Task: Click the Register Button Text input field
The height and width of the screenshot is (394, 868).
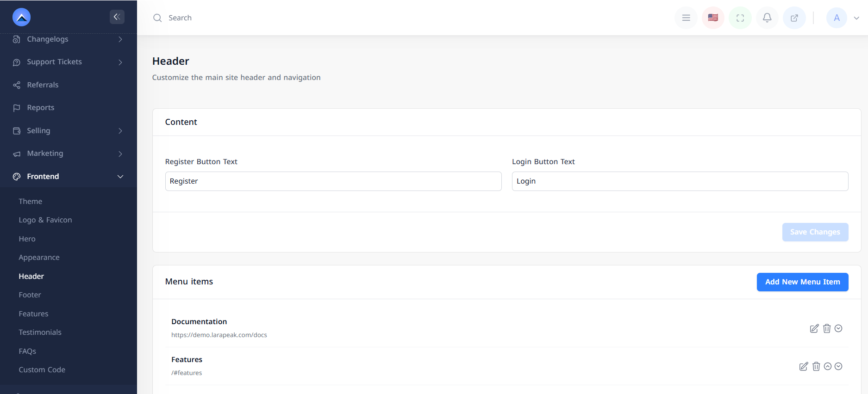Action: tap(333, 181)
